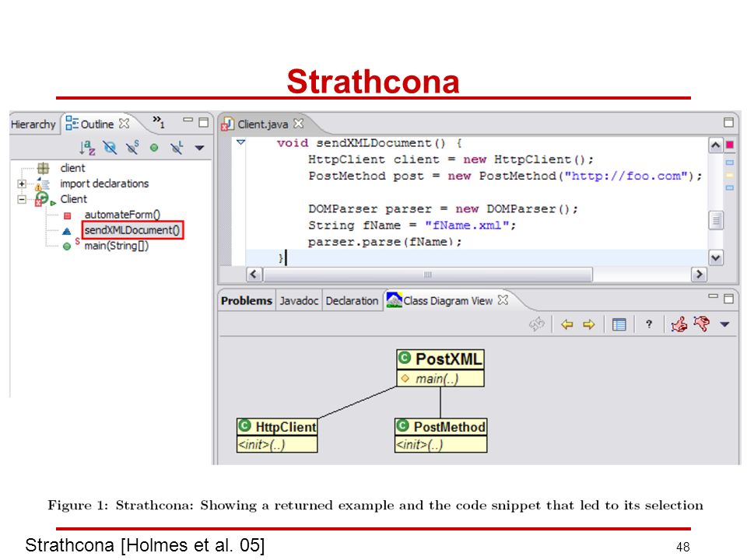Select the client package in Outline
This screenshot has height=560, width=747.
pos(72,168)
